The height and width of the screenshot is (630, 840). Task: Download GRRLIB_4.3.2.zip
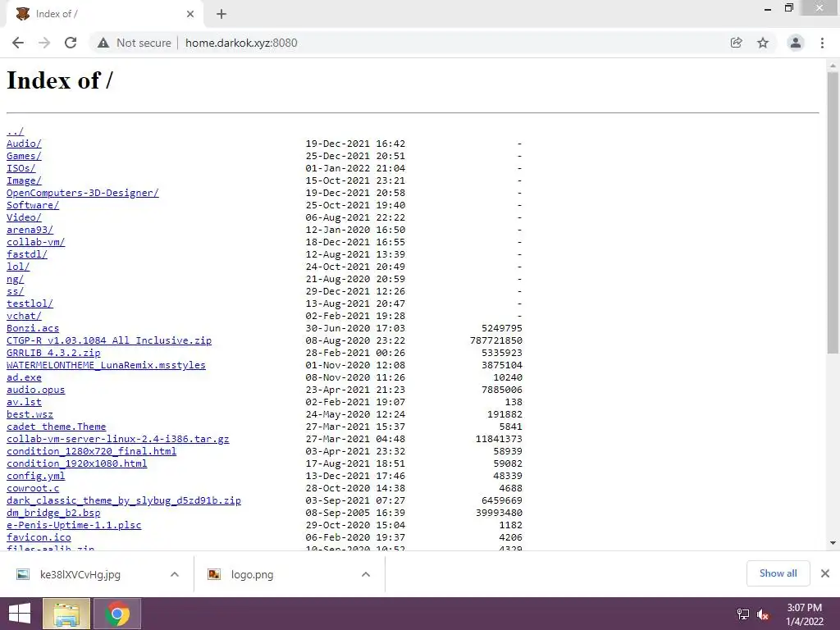(53, 353)
